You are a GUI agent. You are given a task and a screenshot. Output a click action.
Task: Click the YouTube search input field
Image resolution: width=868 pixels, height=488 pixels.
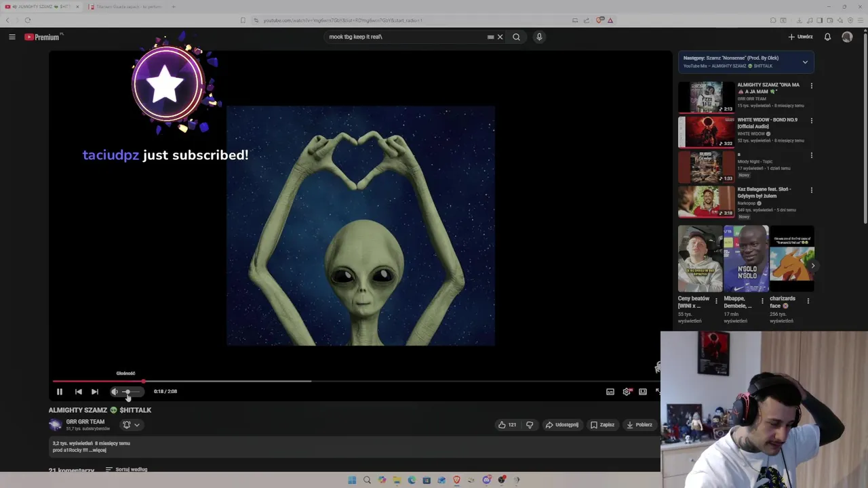[407, 37]
